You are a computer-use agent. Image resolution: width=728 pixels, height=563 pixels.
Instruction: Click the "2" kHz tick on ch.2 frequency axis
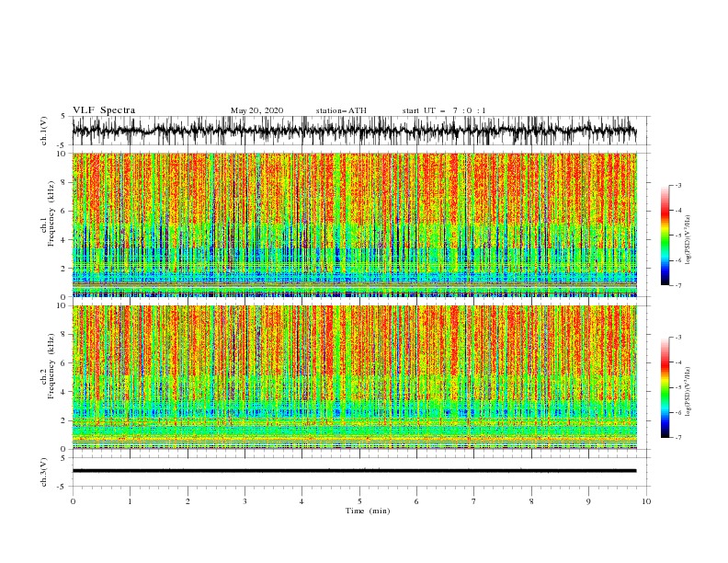65,420
